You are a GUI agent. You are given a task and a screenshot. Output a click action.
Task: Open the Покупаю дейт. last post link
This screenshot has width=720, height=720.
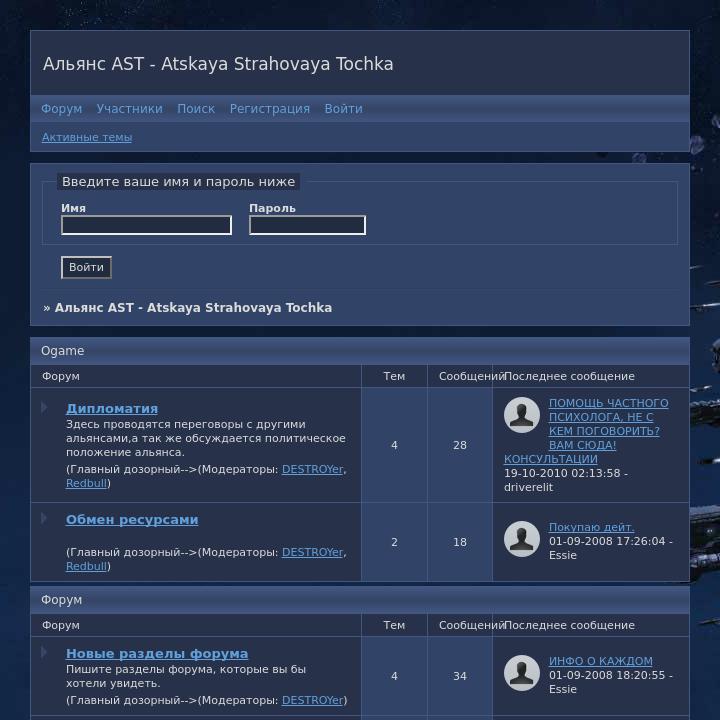pos(591,527)
